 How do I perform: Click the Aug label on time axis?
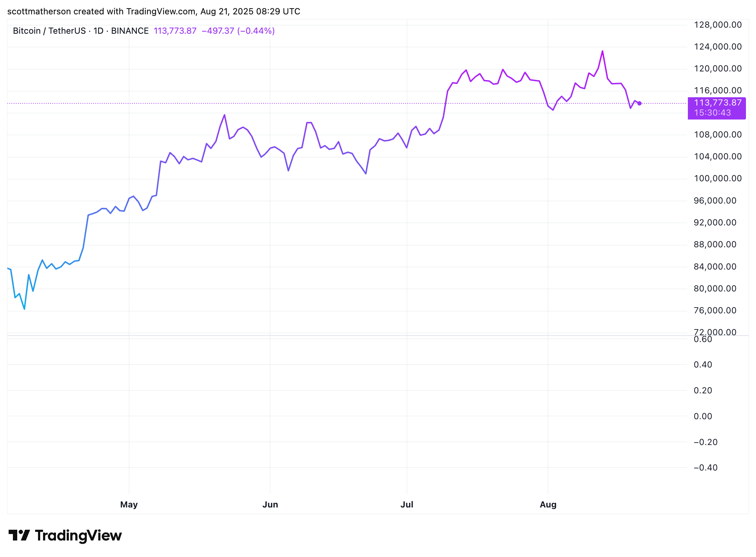pos(548,505)
